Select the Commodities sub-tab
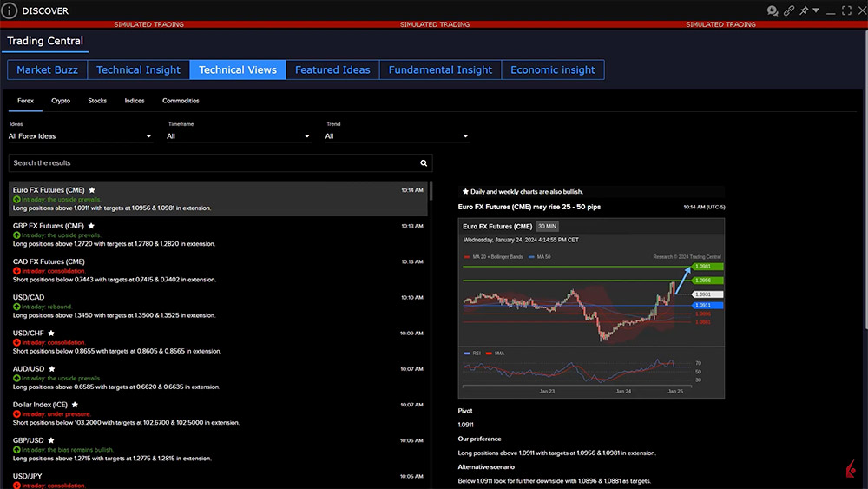868x489 pixels. point(181,101)
